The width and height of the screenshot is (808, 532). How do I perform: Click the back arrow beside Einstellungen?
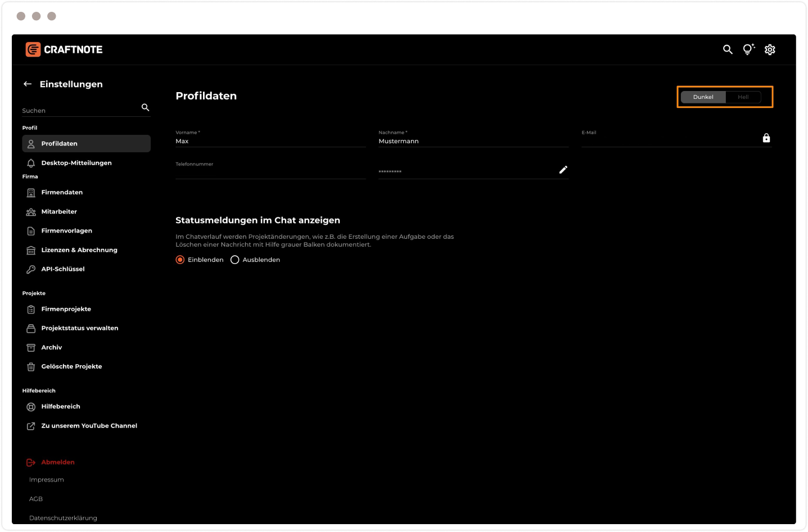pyautogui.click(x=28, y=84)
